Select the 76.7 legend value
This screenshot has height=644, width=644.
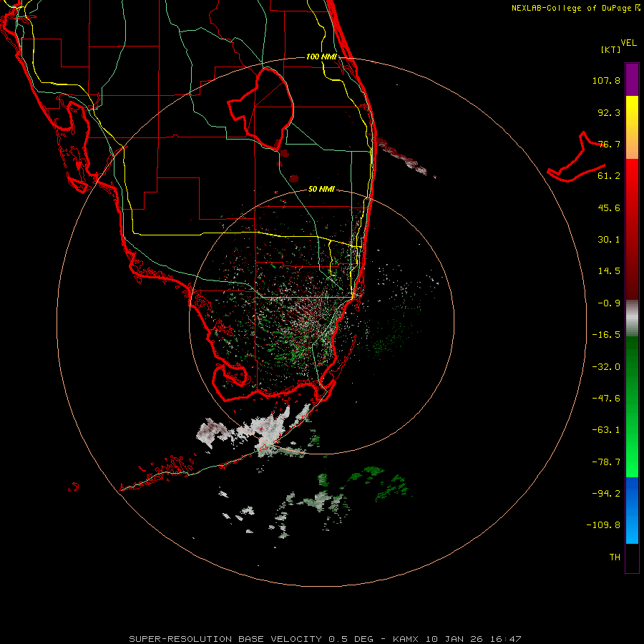609,144
